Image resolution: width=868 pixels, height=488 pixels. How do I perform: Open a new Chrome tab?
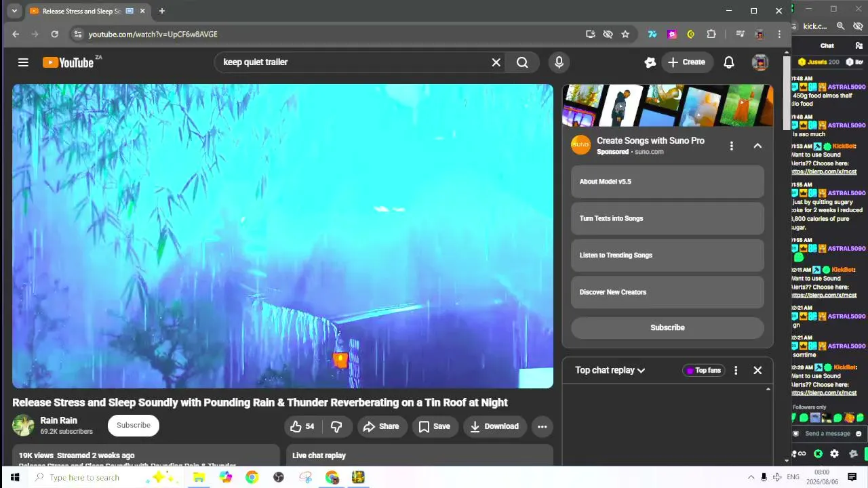click(161, 11)
